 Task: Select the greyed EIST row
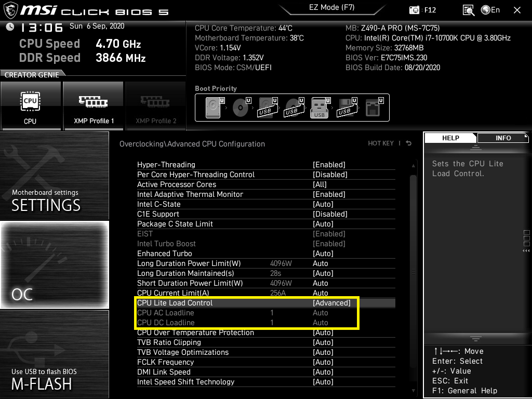coord(266,234)
